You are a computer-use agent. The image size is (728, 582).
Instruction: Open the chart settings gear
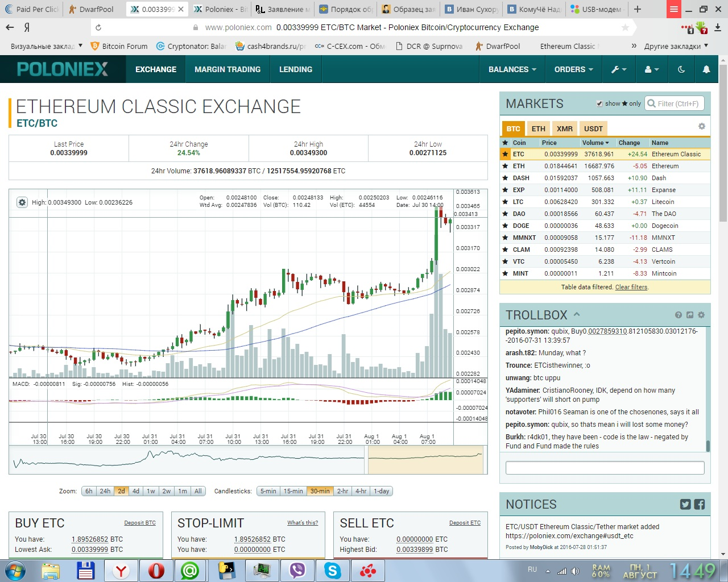[x=22, y=202]
